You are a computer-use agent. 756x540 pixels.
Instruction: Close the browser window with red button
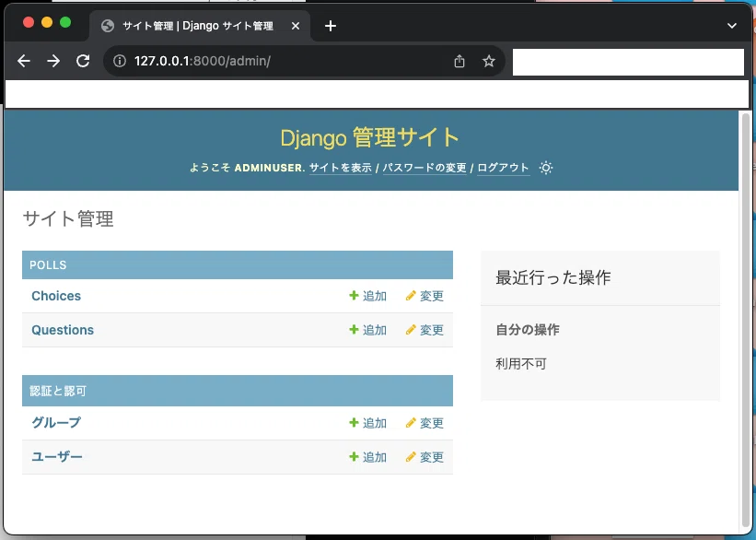tap(29, 22)
